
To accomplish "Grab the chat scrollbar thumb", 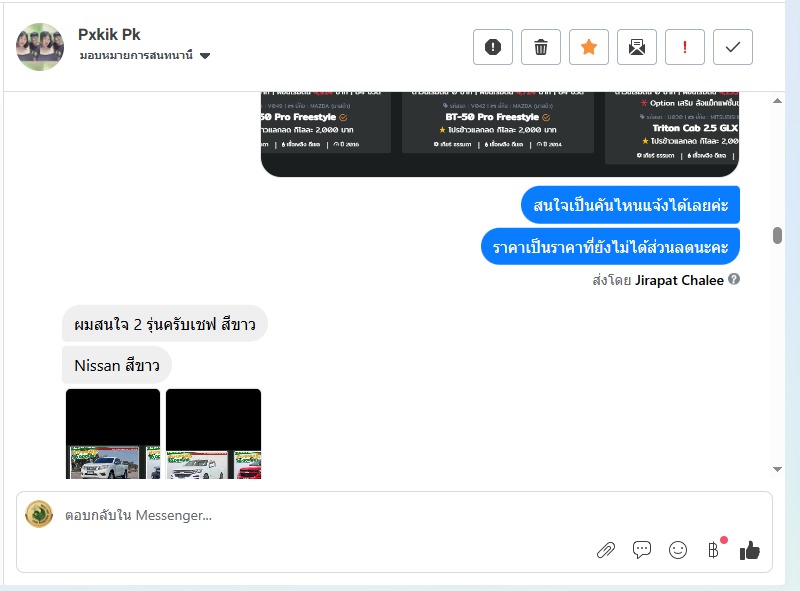I will [x=777, y=236].
